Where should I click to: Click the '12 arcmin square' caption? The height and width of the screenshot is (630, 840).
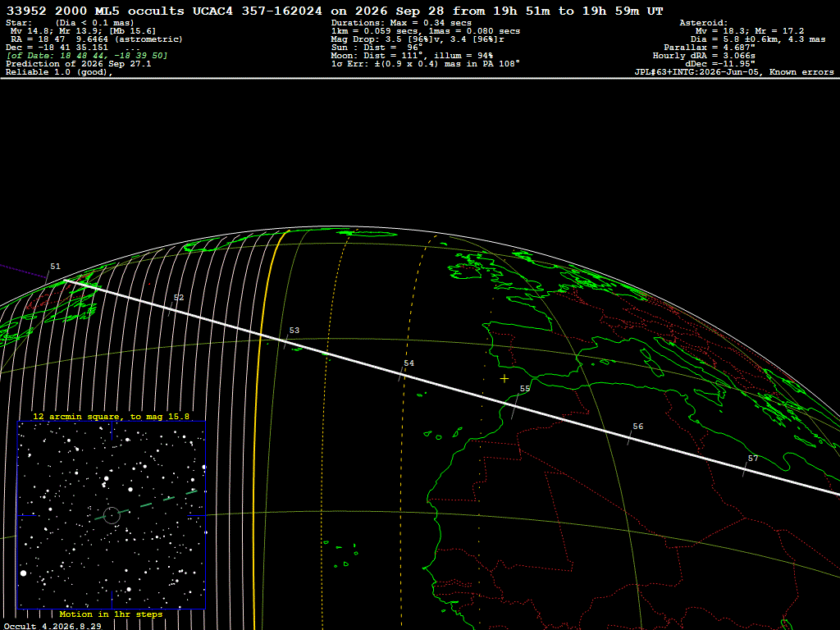click(x=111, y=416)
